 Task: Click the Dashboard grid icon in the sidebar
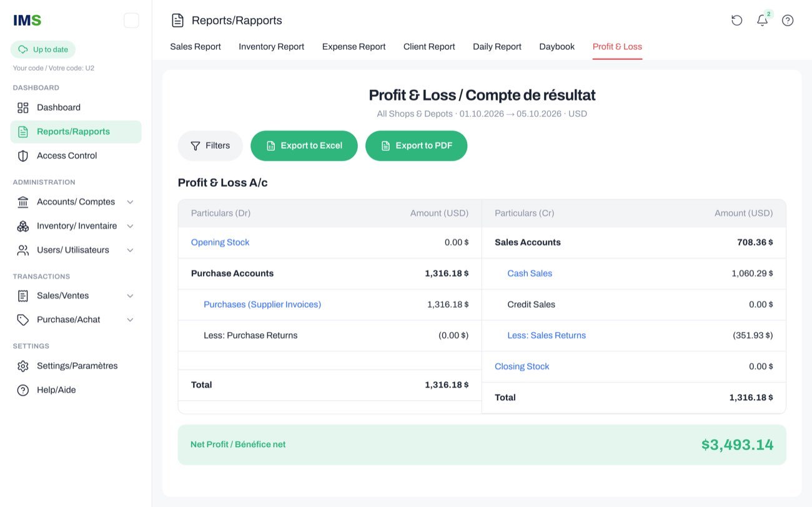point(23,107)
